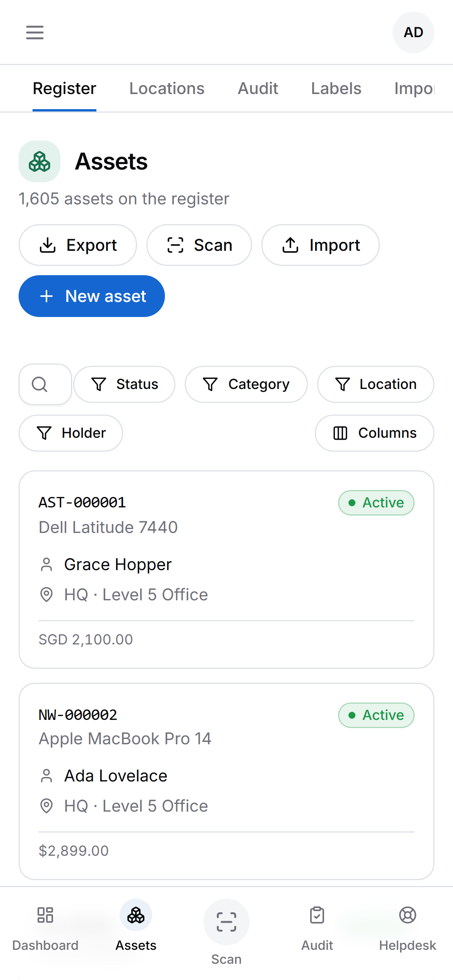This screenshot has width=453, height=980.
Task: Open the Status filter dropdown
Action: [x=124, y=384]
